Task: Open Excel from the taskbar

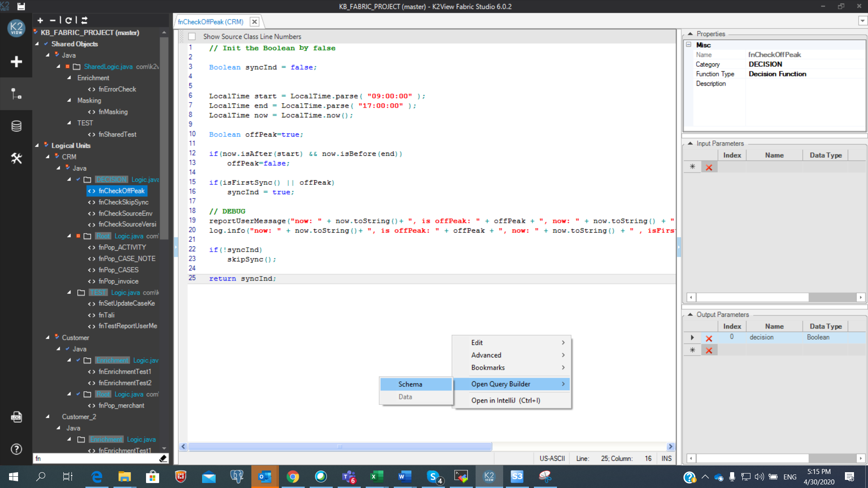Action: coord(377,476)
